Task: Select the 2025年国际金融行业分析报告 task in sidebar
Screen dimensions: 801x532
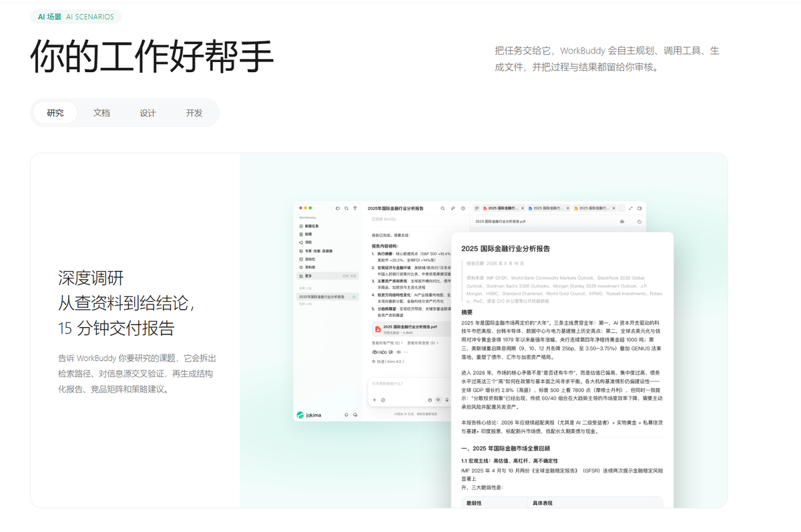Action: [328, 296]
